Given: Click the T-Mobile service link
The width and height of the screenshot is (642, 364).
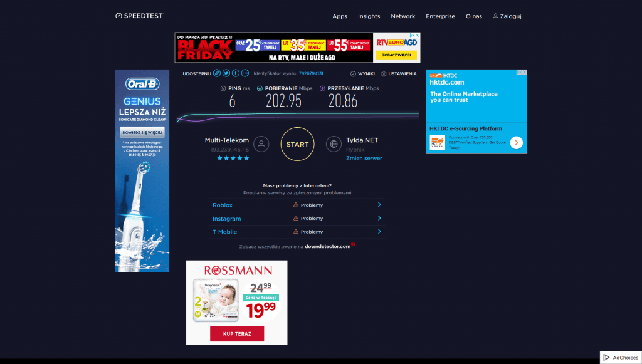Looking at the screenshot, I should tap(225, 232).
